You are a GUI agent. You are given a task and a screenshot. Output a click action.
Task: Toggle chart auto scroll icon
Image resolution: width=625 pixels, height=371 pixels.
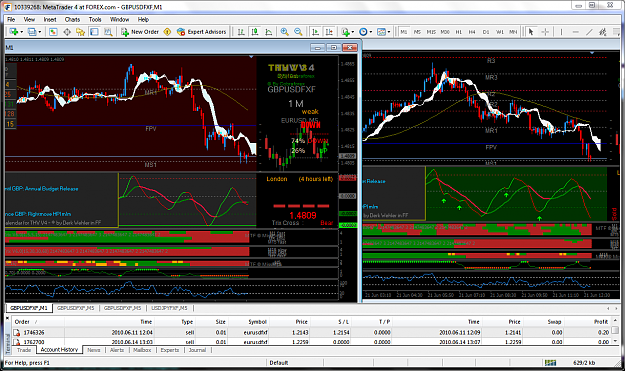pyautogui.click(x=315, y=32)
